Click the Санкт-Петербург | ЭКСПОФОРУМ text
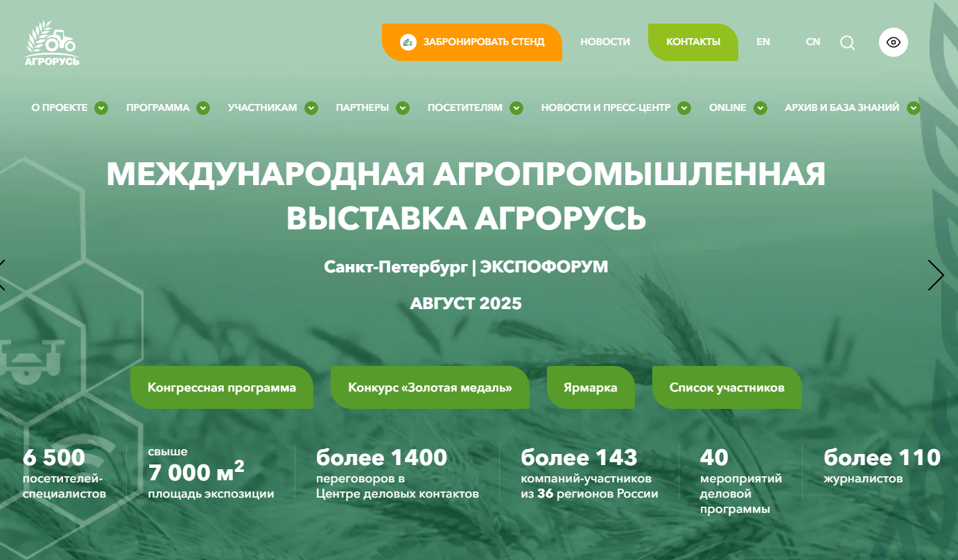Image resolution: width=958 pixels, height=560 pixels. [x=466, y=267]
